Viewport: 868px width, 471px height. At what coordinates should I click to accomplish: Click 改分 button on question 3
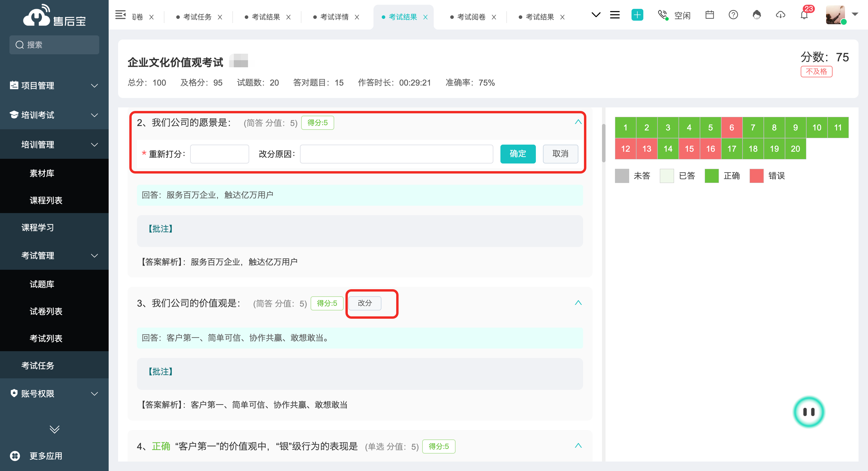(x=365, y=303)
